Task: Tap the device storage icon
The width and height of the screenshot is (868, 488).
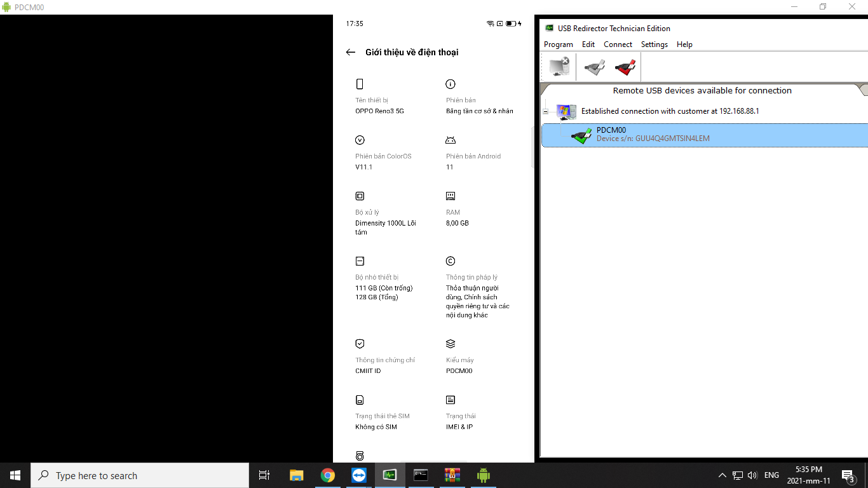Action: tap(360, 261)
